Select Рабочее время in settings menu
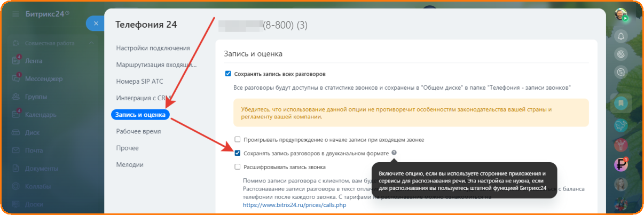Screen dimensions: 644x215 click(138, 131)
